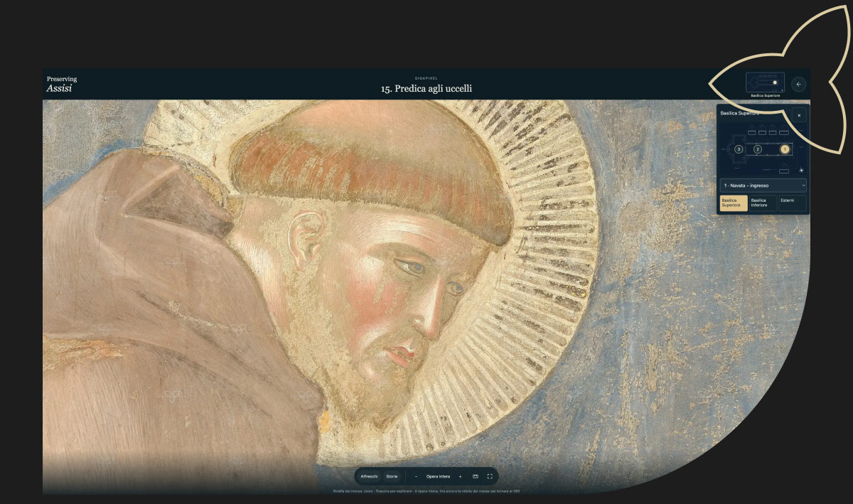This screenshot has height=504, width=853.
Task: Select location marker 1 on the map
Action: pos(785,149)
